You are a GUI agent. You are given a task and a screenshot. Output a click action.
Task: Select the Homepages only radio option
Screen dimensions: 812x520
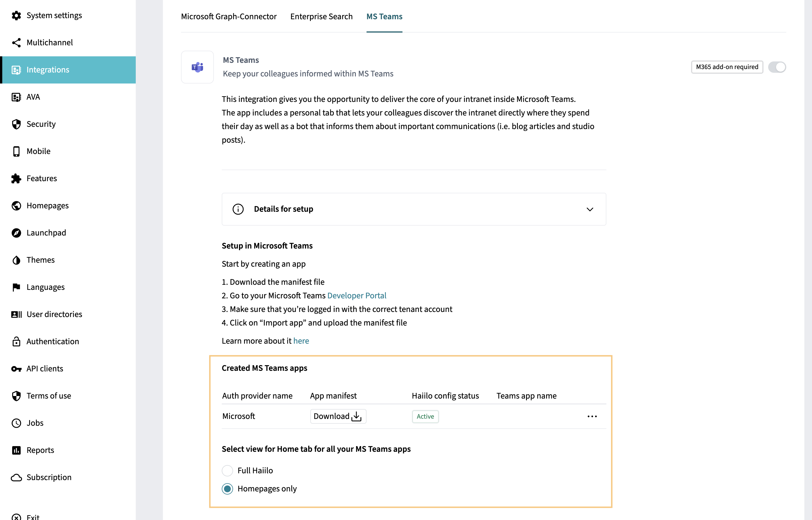click(x=227, y=489)
